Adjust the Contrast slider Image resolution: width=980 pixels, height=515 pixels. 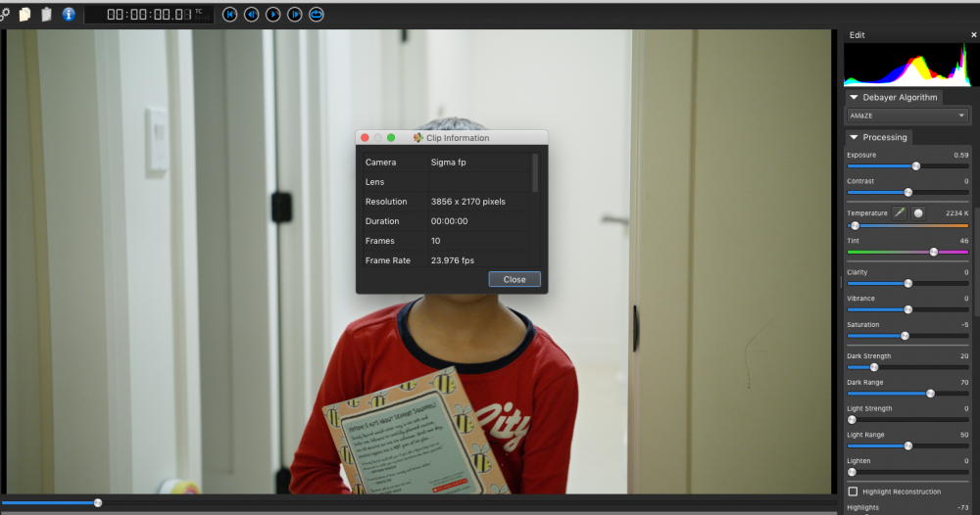(x=908, y=192)
